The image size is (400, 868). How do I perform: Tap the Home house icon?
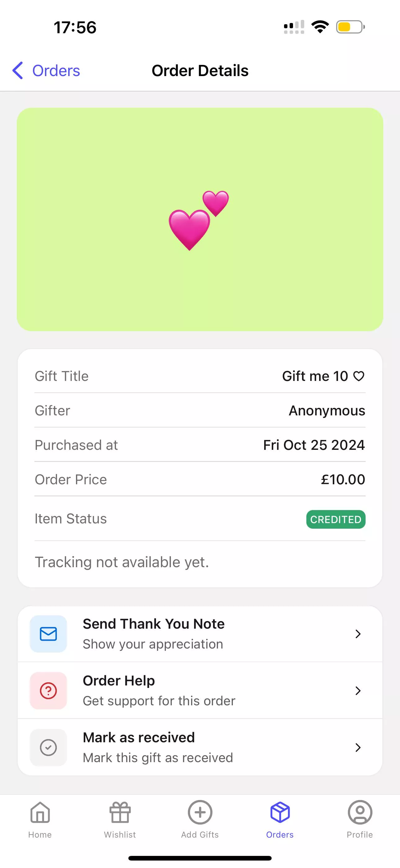pos(40,812)
